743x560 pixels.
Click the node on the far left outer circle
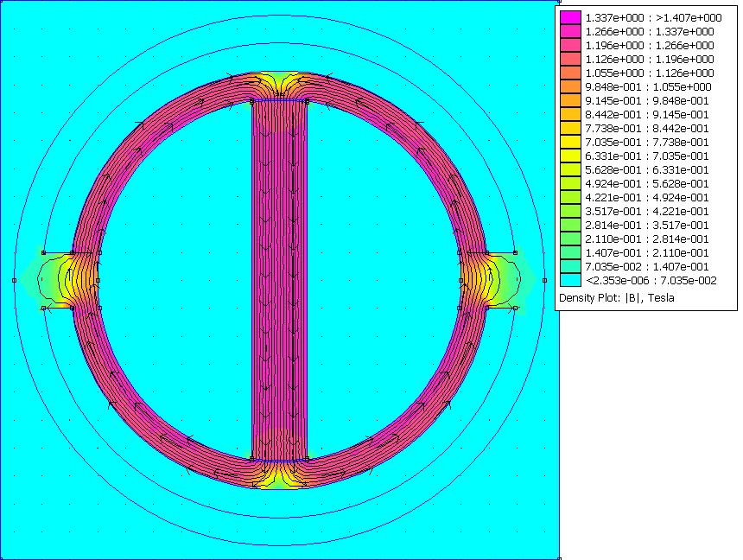(x=15, y=280)
